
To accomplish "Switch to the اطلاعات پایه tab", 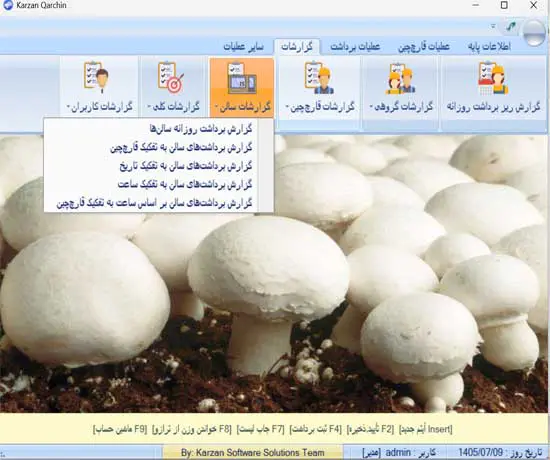I will click(489, 47).
